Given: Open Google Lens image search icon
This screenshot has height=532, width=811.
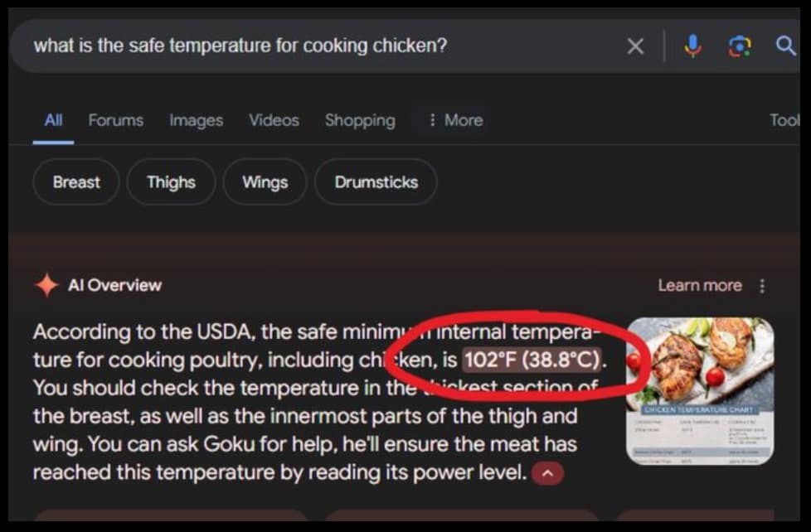Looking at the screenshot, I should point(740,46).
